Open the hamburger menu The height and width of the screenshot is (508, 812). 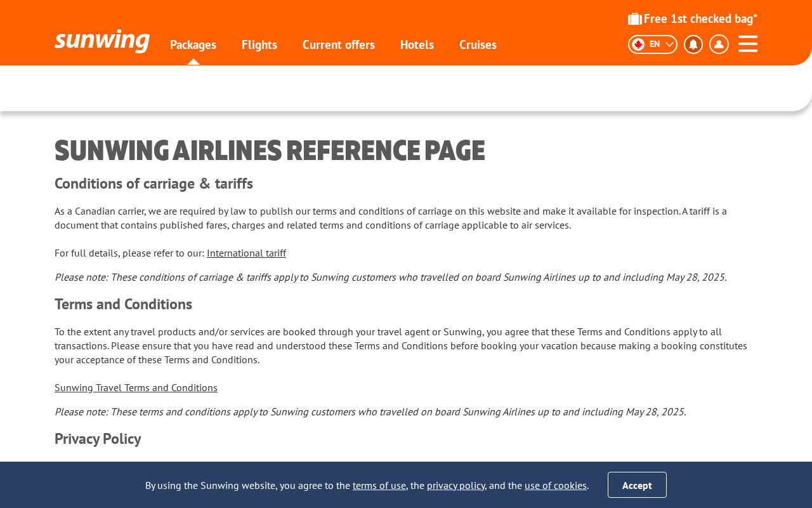pos(748,44)
